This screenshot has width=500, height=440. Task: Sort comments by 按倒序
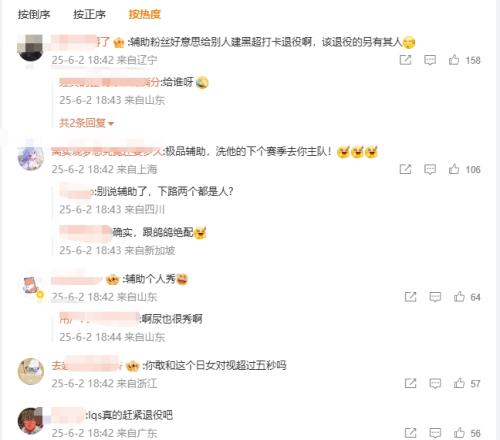[34, 14]
